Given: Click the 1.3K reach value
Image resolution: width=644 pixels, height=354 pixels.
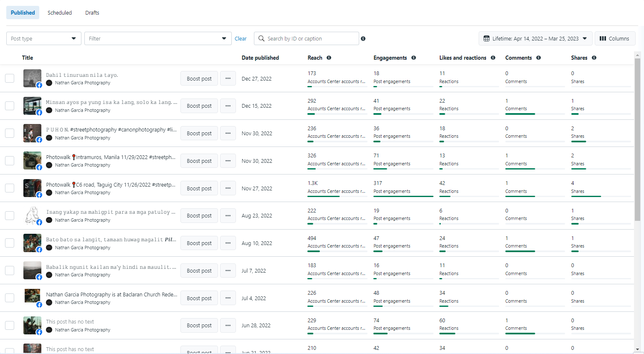Looking at the screenshot, I should pyautogui.click(x=313, y=183).
